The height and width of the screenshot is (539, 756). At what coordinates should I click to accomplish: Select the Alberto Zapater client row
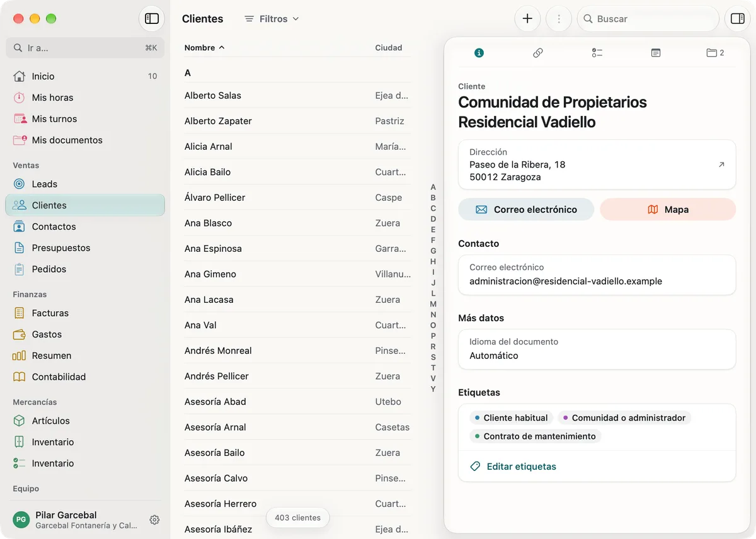pyautogui.click(x=297, y=121)
